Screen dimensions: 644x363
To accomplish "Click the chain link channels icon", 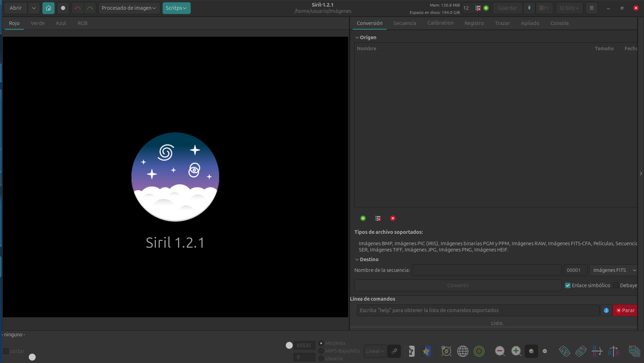I will coord(394,351).
